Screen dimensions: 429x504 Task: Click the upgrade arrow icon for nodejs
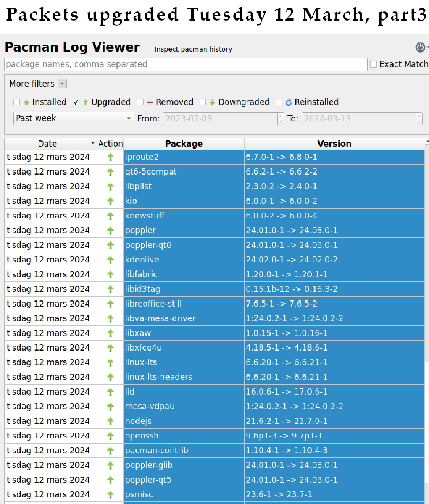pos(110,421)
